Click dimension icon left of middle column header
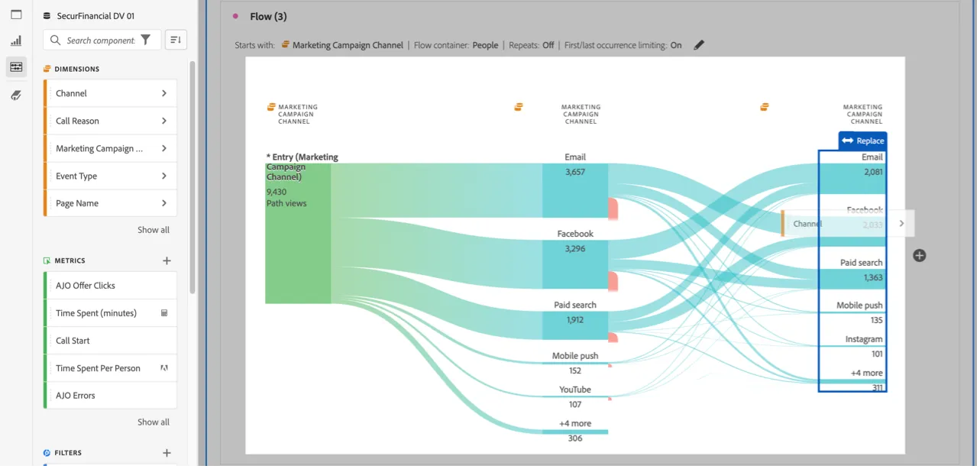Viewport: 980px width, 469px height. [519, 107]
